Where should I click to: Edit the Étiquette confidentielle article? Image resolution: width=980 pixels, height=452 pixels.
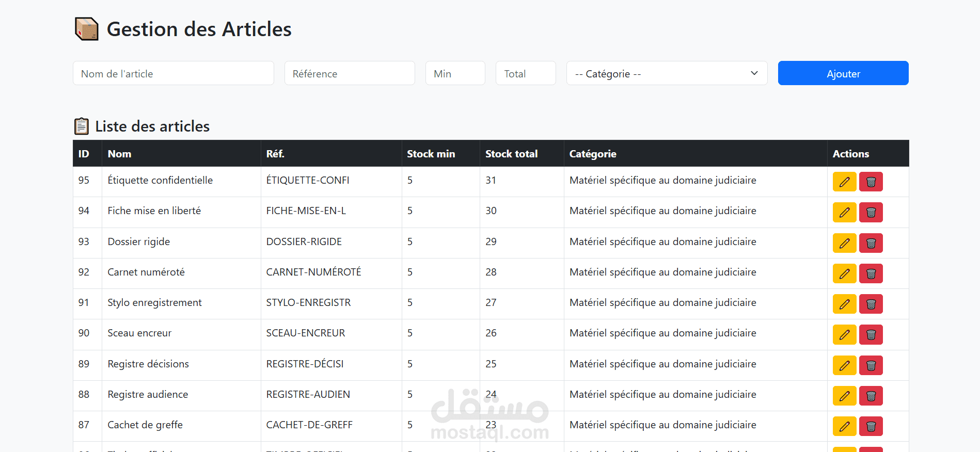(844, 182)
